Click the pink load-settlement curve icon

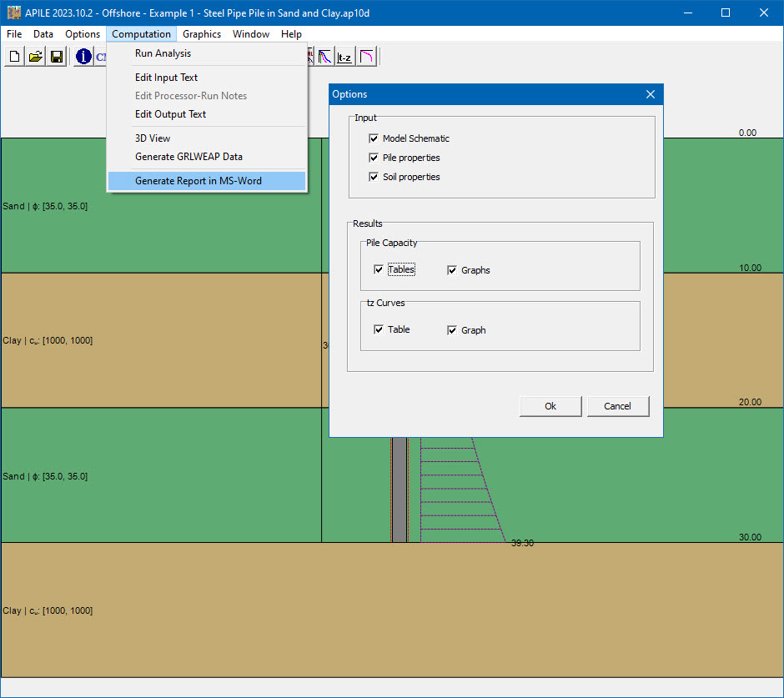365,56
